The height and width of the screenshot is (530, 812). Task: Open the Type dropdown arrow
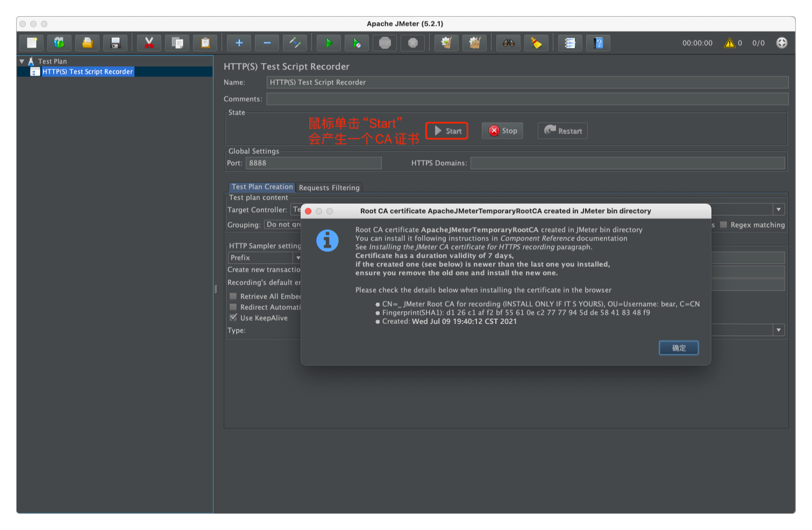click(x=779, y=330)
